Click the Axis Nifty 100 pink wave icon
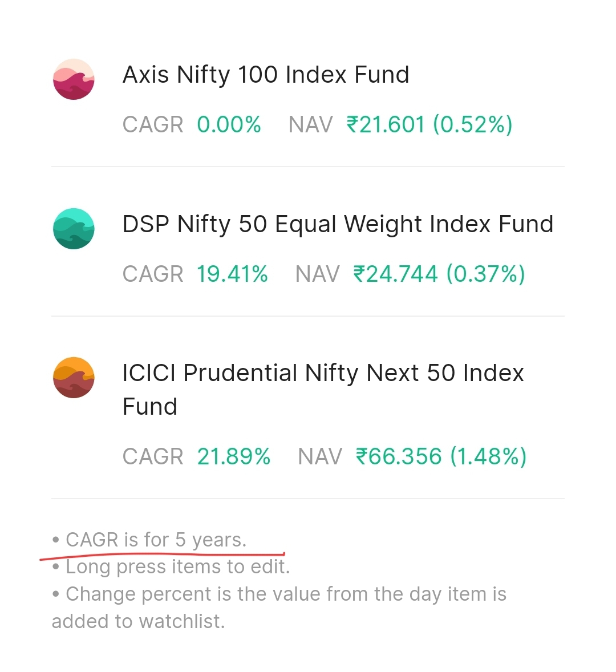This screenshot has height=672, width=616. (x=74, y=79)
